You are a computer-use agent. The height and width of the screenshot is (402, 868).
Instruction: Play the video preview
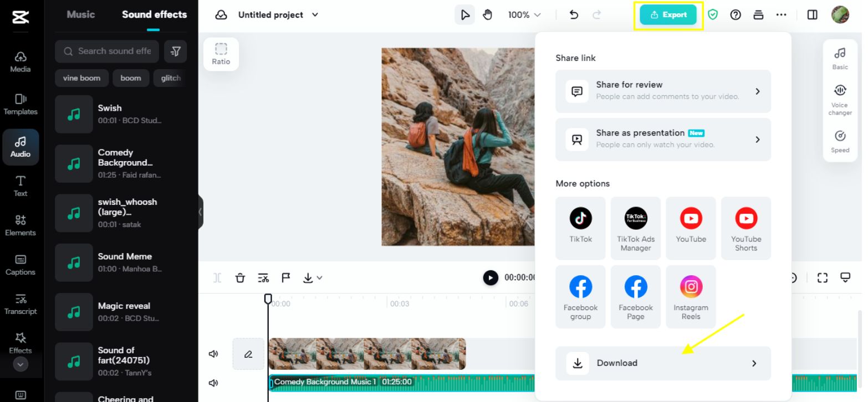(491, 277)
